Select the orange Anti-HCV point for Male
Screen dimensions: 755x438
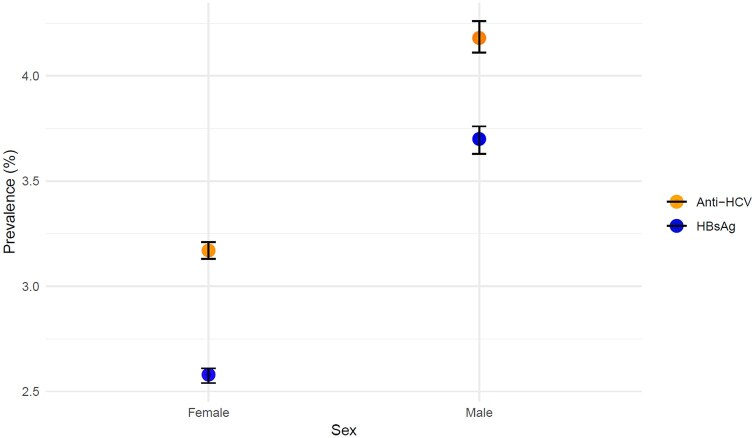(479, 38)
